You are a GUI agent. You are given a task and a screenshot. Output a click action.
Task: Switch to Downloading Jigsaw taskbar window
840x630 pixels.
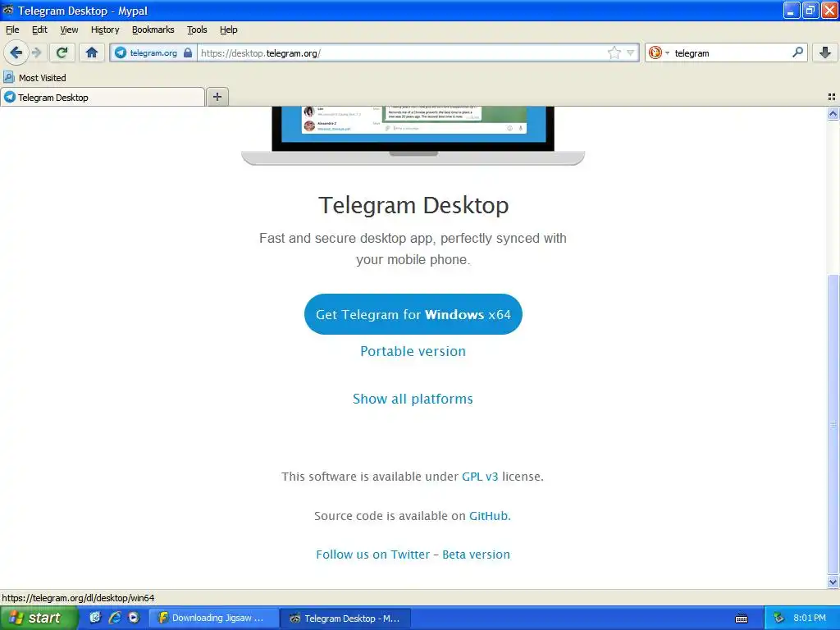pos(214,619)
